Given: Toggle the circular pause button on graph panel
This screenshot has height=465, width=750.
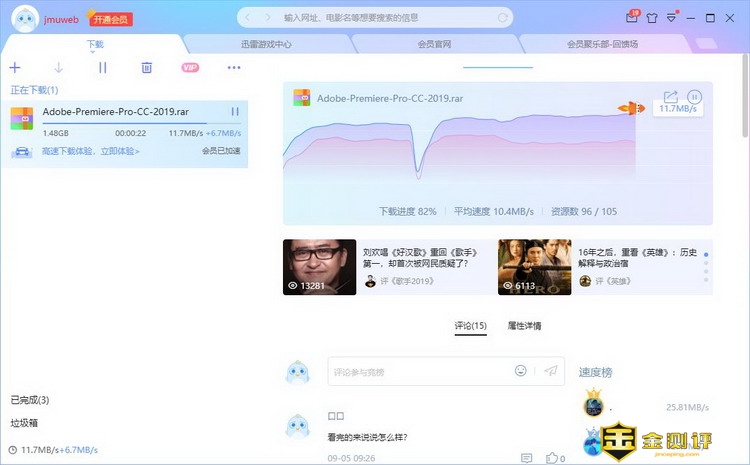Looking at the screenshot, I should [x=694, y=97].
